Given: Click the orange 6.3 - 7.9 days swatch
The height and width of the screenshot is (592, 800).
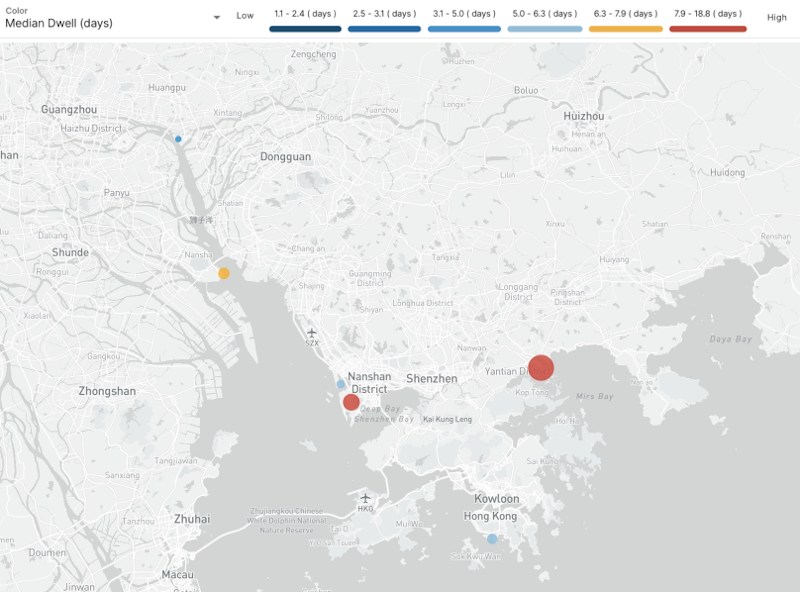Looking at the screenshot, I should (x=626, y=29).
